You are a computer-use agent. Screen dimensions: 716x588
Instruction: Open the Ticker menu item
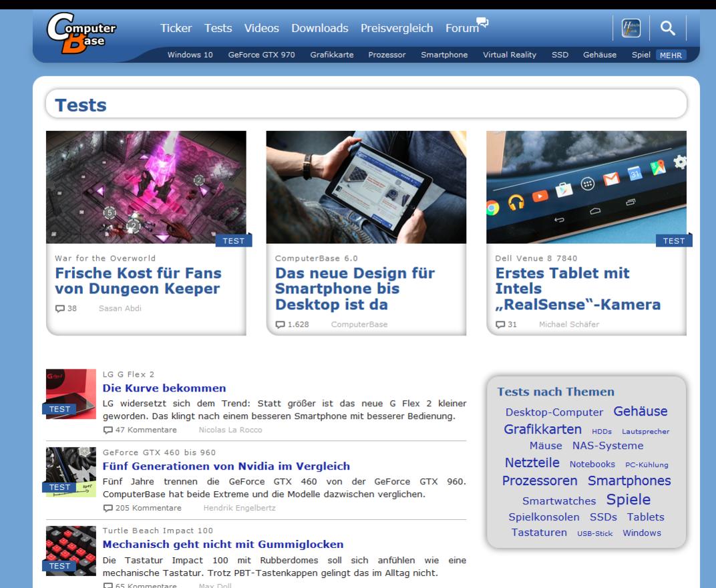pos(176,28)
